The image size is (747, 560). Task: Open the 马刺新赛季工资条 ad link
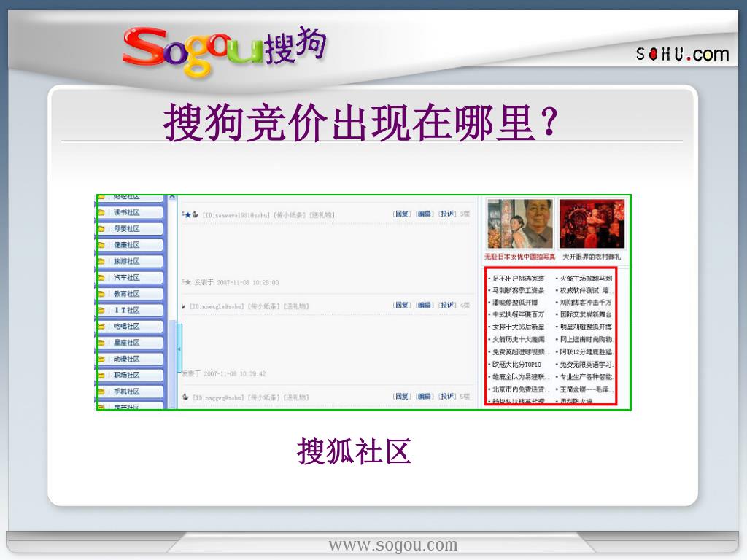pos(519,290)
